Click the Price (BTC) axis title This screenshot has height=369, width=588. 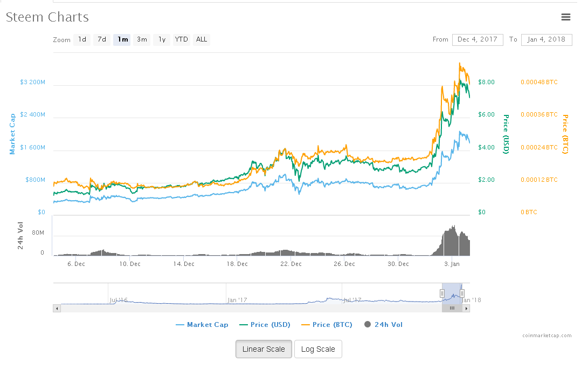pos(565,134)
